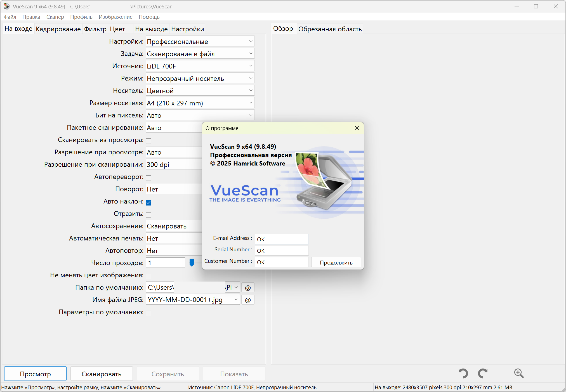This screenshot has width=566, height=392.
Task: Close the About dialog with X
Action: coord(357,128)
